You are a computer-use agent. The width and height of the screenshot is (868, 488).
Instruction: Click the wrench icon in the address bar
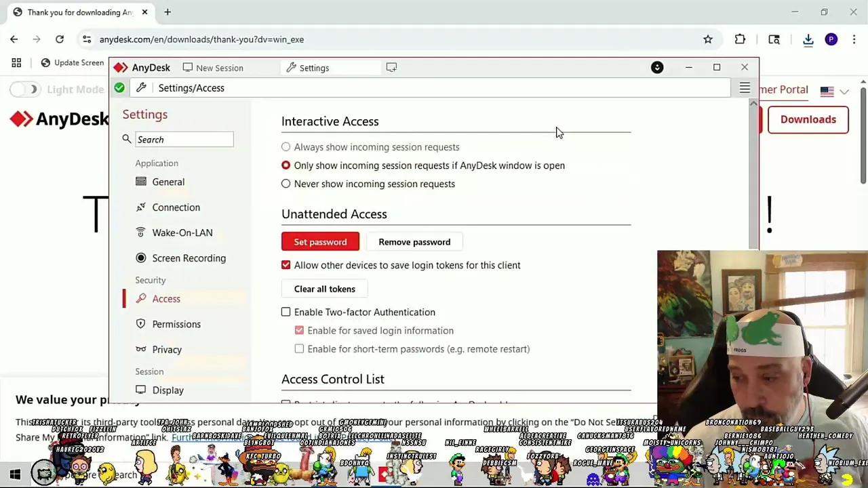141,87
